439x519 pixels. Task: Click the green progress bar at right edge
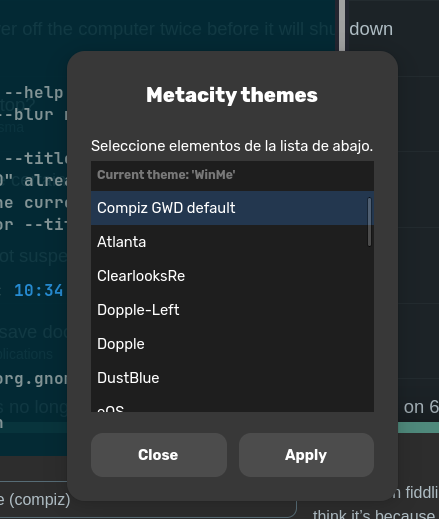coord(418,428)
